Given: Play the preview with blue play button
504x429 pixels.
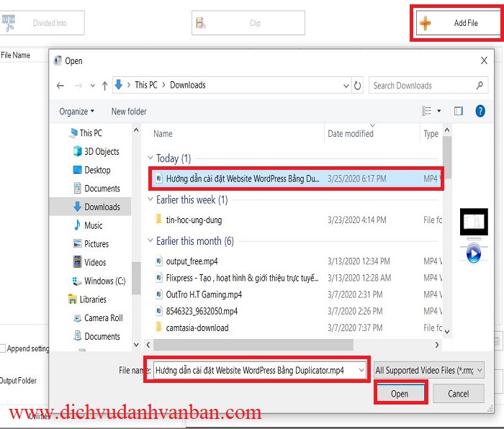Looking at the screenshot, I should pyautogui.click(x=474, y=254).
